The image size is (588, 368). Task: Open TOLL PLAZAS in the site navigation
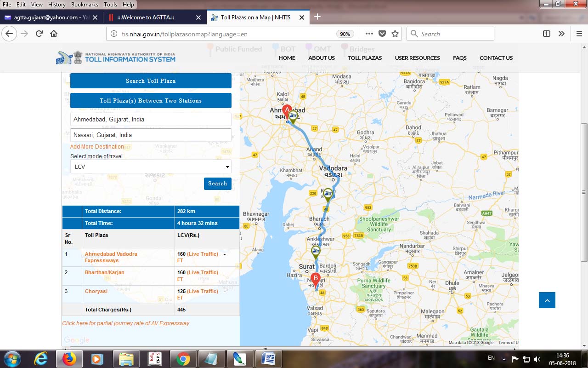coord(365,58)
